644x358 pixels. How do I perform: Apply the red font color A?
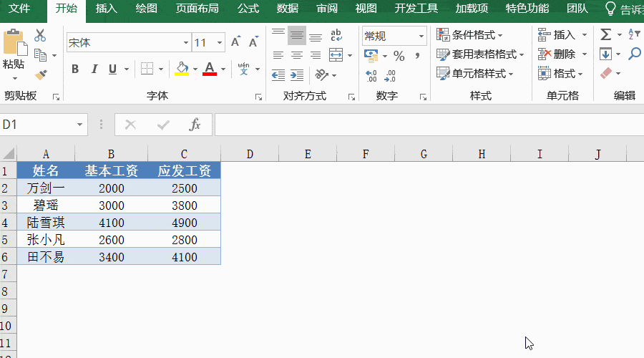pos(210,69)
